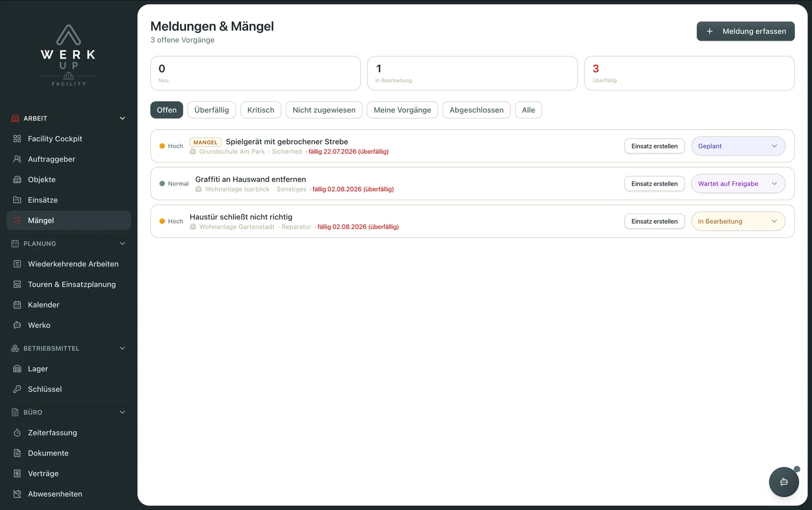This screenshot has height=510, width=812.
Task: Click the Objekte building icon
Action: [17, 179]
